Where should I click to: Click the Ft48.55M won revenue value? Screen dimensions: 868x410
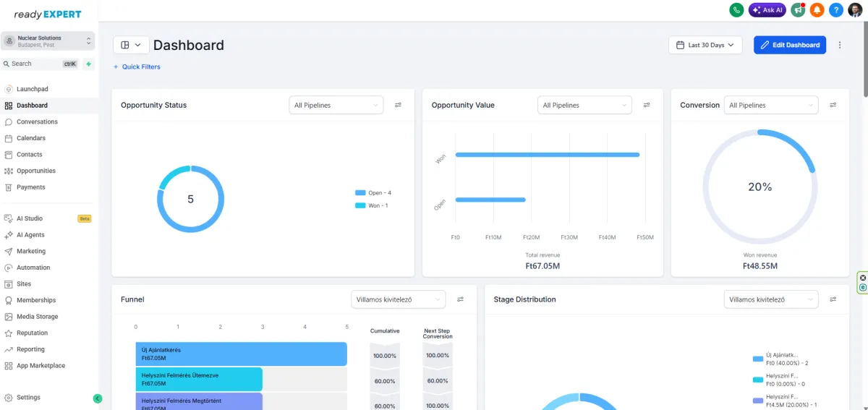click(x=760, y=266)
